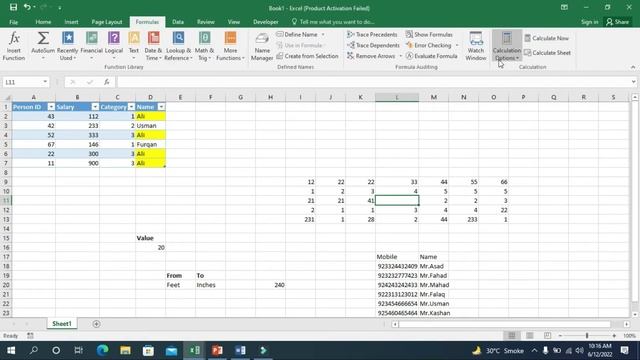Screen dimensions: 640x360
Task: Click the AutoSum sigma icon
Action: pyautogui.click(x=43, y=38)
